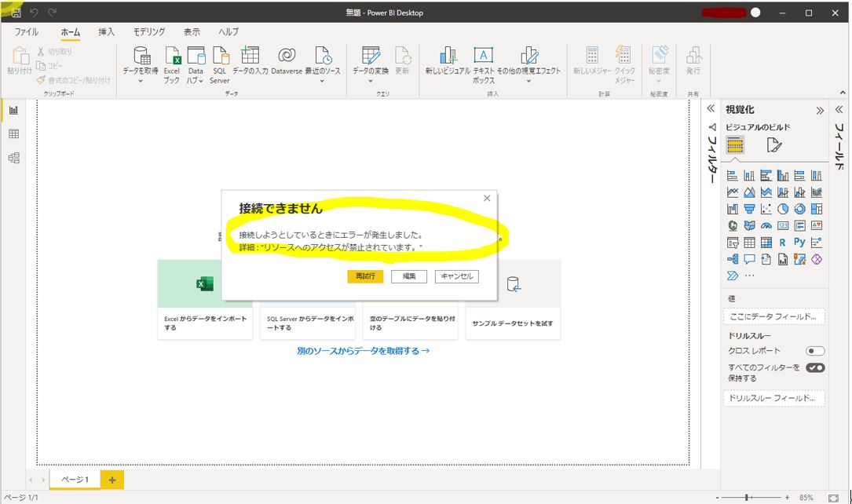This screenshot has height=504, width=852.
Task: Click the 新しいビジュアル icon
Action: coord(448,57)
